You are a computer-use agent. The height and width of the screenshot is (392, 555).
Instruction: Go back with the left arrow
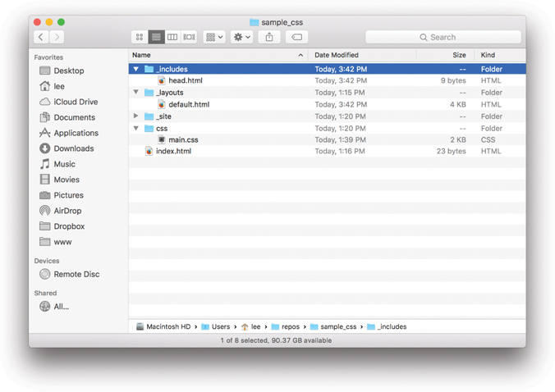click(x=41, y=37)
